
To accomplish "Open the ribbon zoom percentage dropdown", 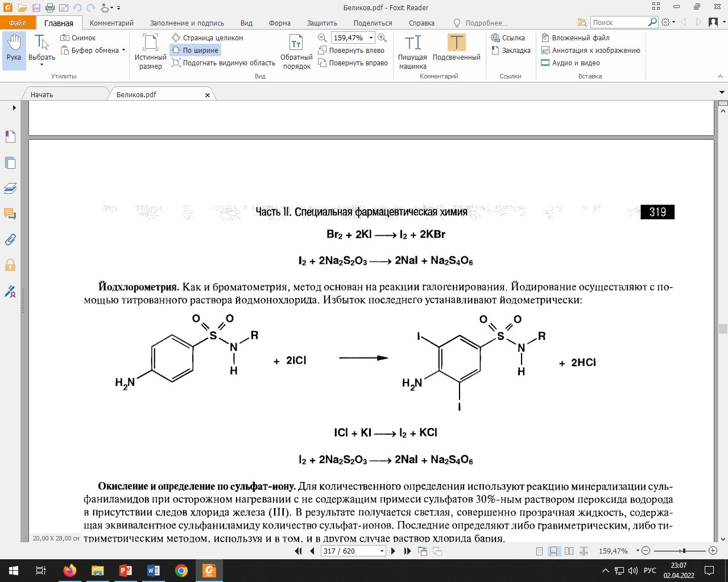I will (371, 38).
